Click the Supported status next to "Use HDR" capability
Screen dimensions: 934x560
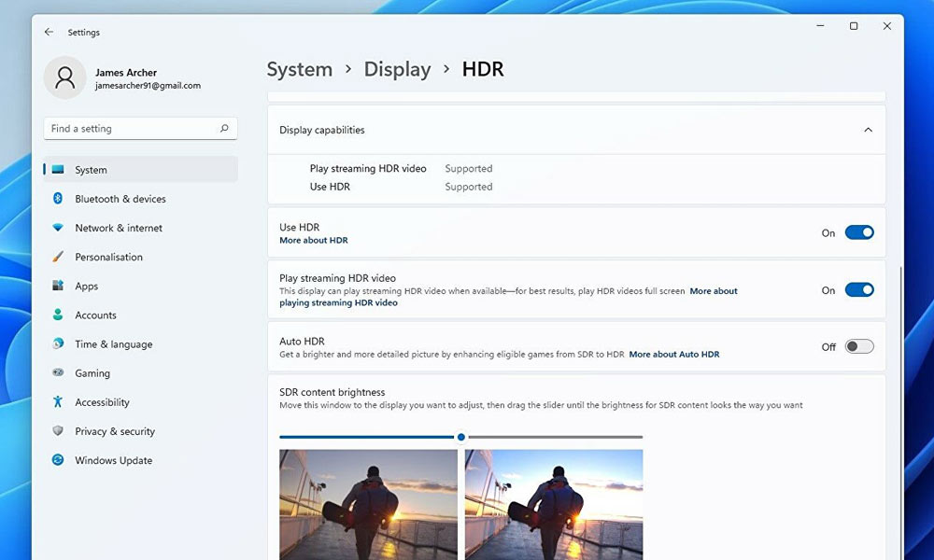tap(468, 187)
